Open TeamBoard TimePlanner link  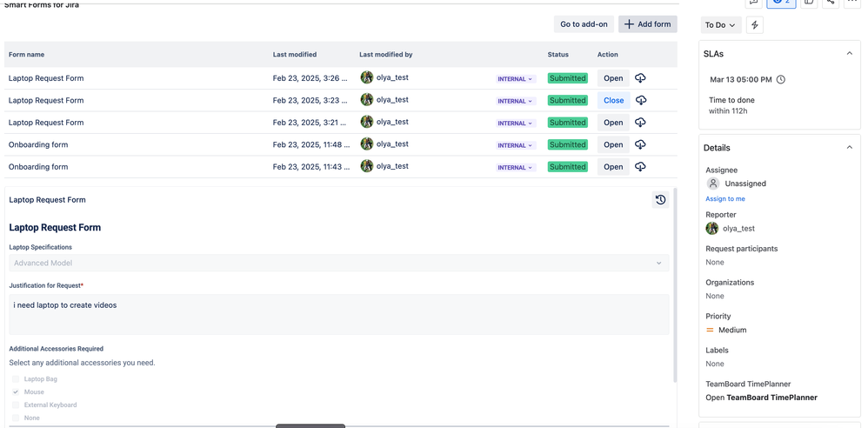point(761,398)
